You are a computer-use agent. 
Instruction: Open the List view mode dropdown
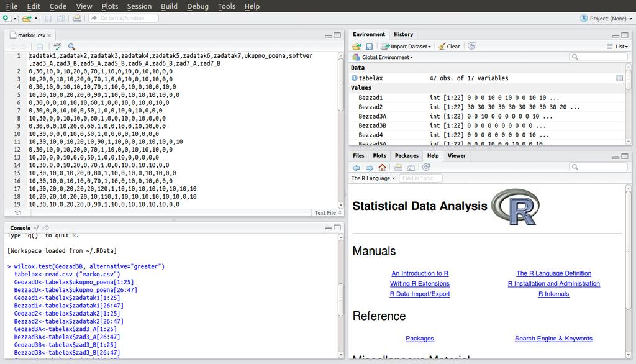click(617, 46)
